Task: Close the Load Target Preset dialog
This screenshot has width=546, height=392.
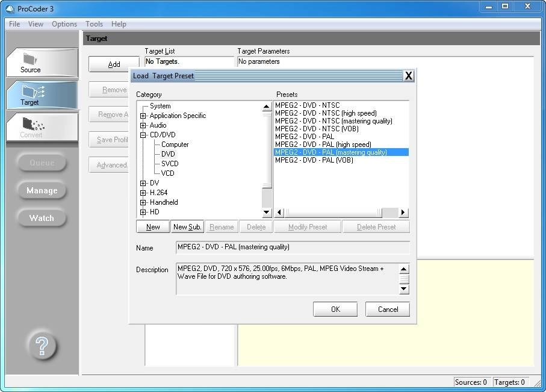Action: pos(409,76)
